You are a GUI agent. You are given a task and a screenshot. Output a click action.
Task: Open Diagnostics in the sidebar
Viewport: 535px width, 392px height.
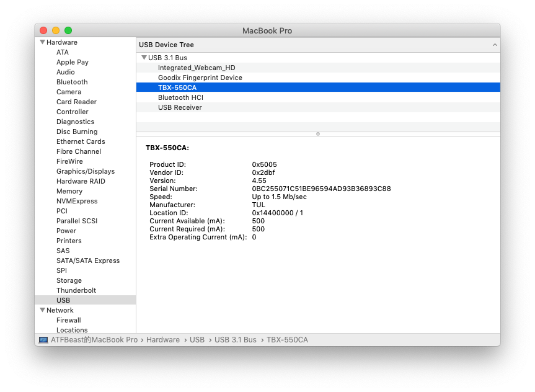tap(75, 122)
